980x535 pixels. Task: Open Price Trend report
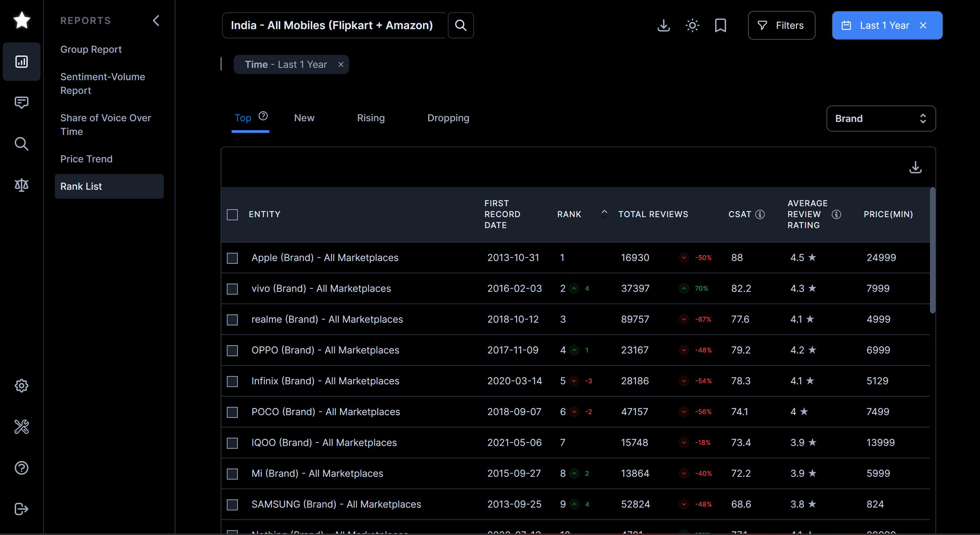click(86, 159)
